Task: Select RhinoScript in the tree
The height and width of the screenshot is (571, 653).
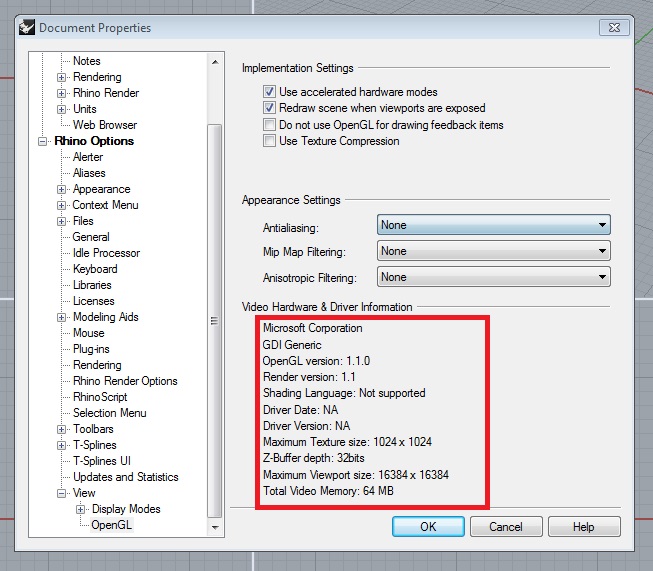Action: coord(100,397)
